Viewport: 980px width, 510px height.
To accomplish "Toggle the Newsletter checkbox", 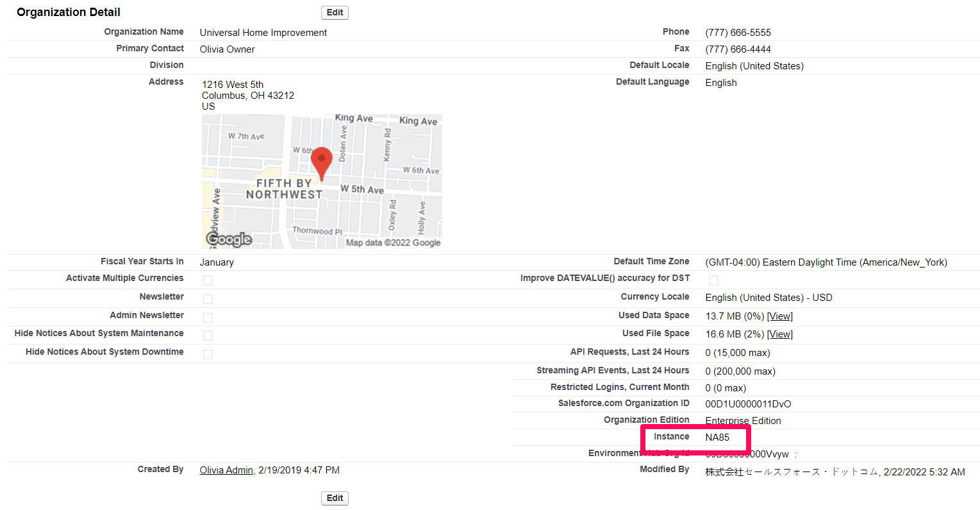I will click(208, 299).
